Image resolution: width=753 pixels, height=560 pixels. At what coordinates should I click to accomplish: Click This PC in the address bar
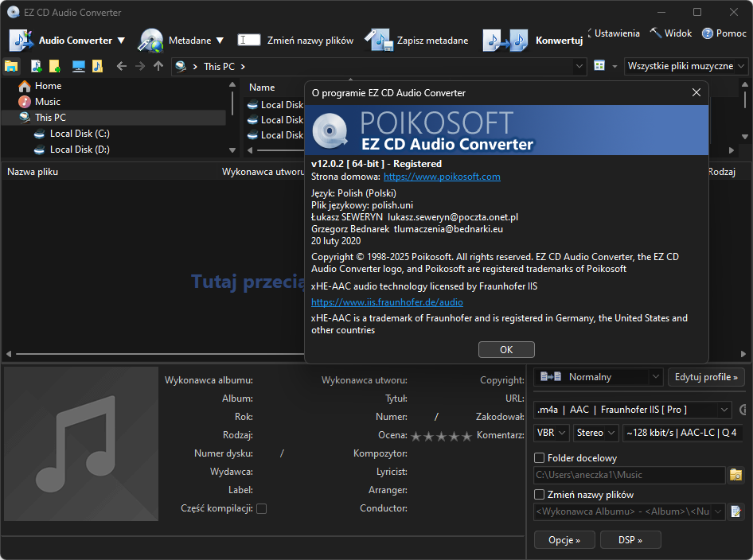click(x=219, y=66)
